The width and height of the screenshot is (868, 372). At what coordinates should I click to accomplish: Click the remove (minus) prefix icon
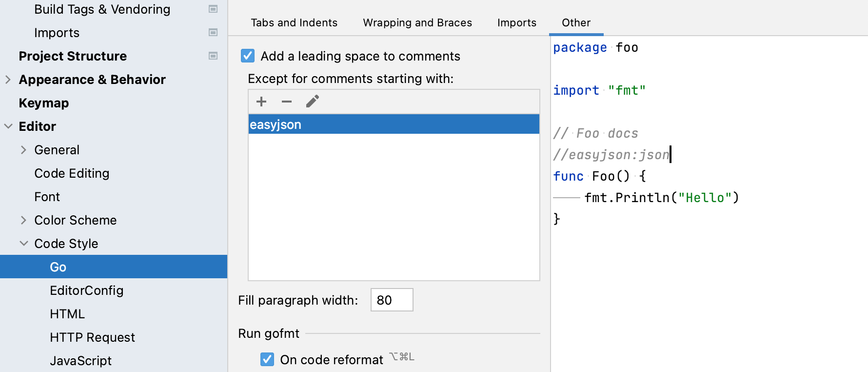coord(287,102)
